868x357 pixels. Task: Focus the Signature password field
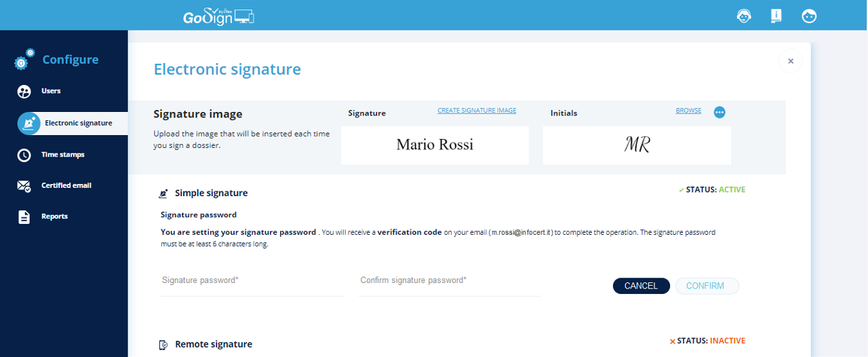(252, 281)
